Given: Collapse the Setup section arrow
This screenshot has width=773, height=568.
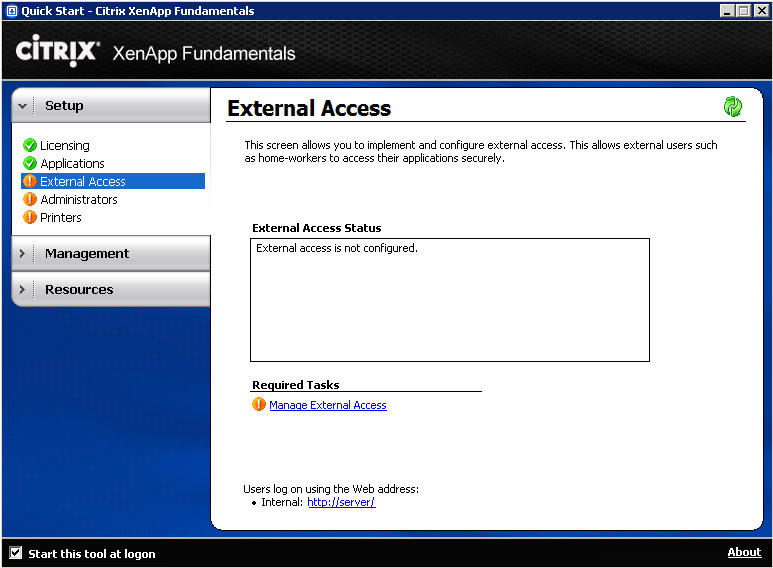Looking at the screenshot, I should point(22,106).
